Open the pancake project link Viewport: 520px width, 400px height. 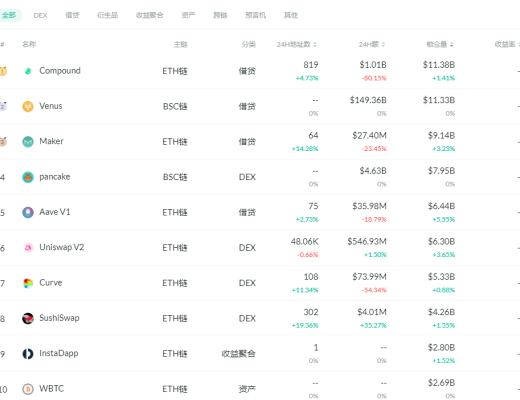pyautogui.click(x=55, y=177)
